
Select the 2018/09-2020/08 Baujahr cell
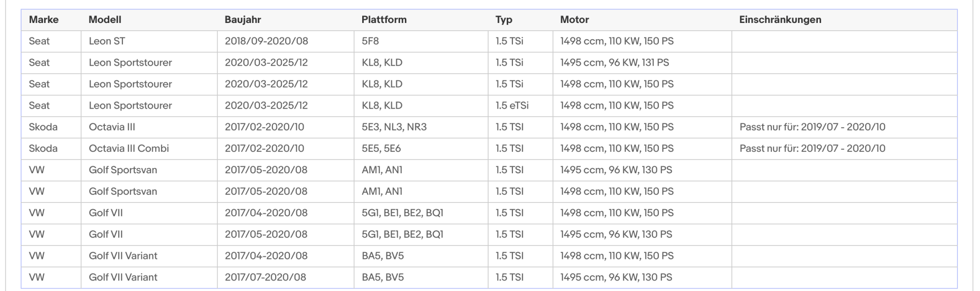pos(286,41)
